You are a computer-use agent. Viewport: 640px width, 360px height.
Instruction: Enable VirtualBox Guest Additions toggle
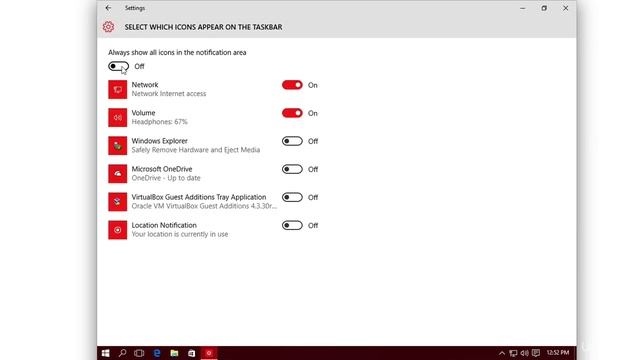tap(292, 198)
